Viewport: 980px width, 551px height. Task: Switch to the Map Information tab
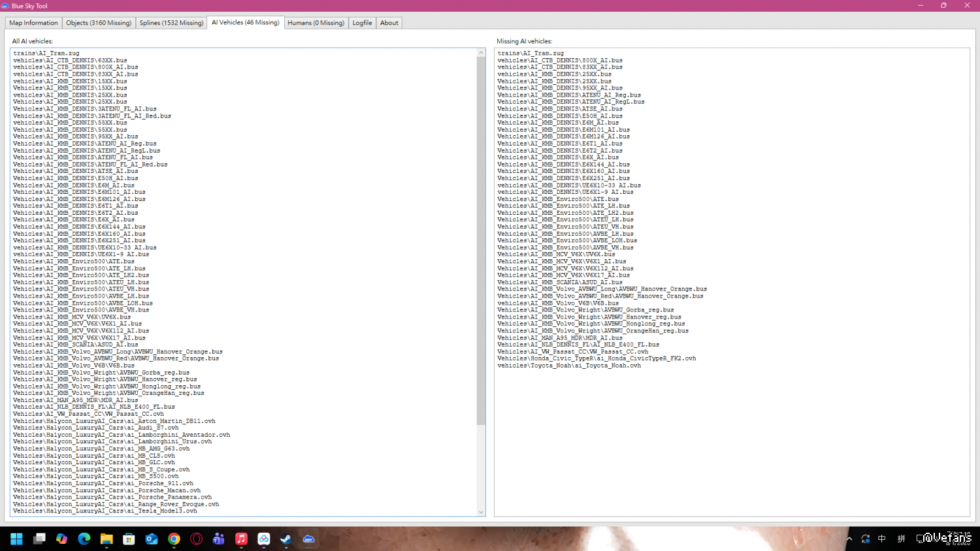(x=34, y=23)
